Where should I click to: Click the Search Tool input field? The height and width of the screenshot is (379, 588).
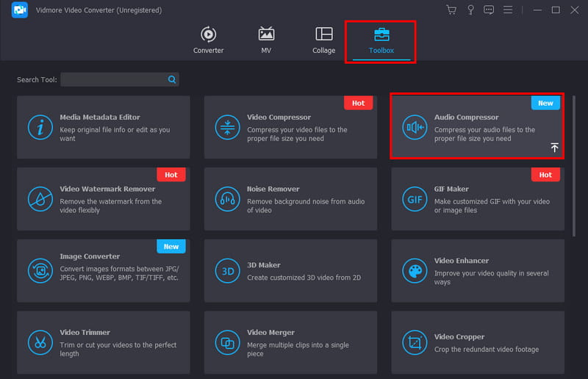point(114,79)
